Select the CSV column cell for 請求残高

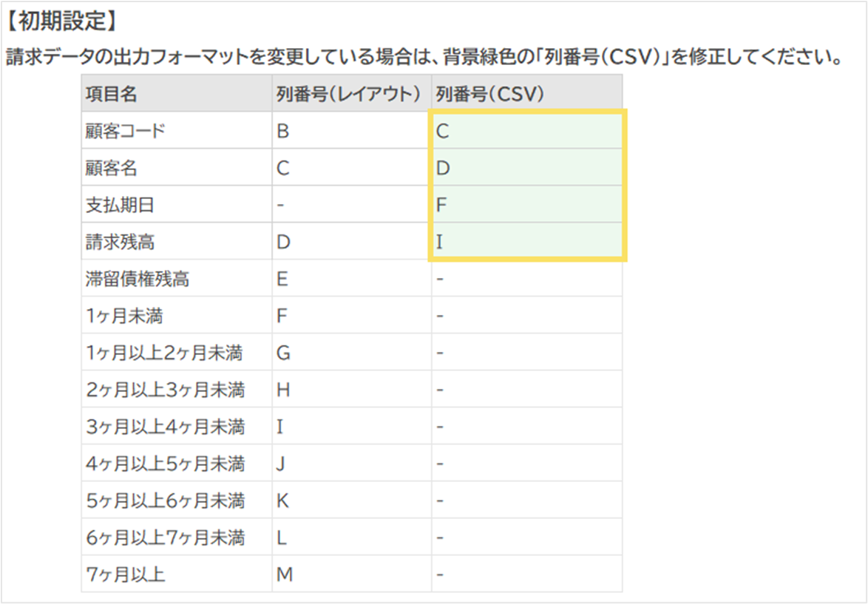click(x=527, y=242)
